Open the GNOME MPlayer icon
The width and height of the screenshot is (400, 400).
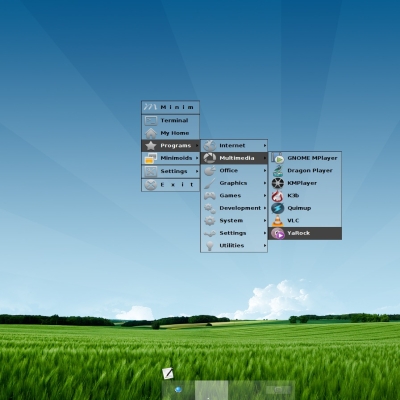277,158
